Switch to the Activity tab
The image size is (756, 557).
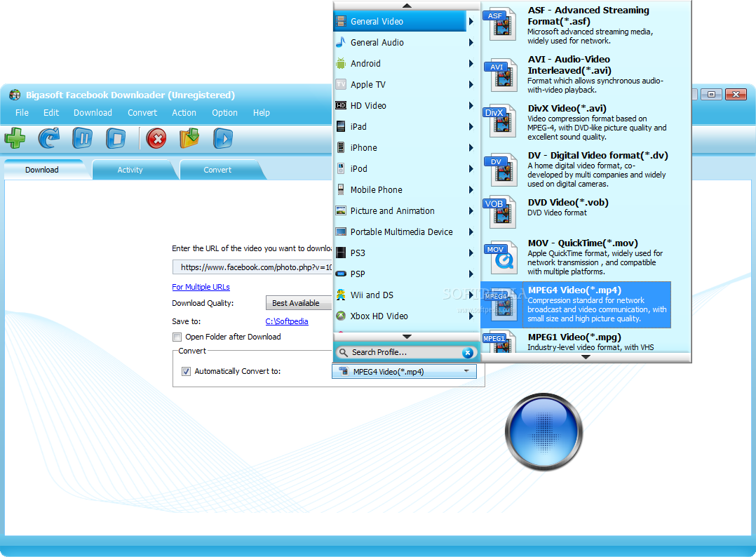point(130,170)
